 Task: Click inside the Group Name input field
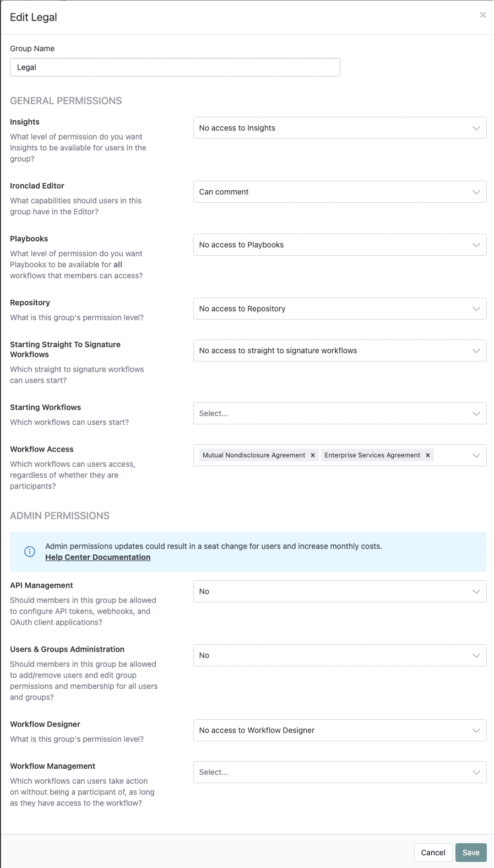(175, 67)
